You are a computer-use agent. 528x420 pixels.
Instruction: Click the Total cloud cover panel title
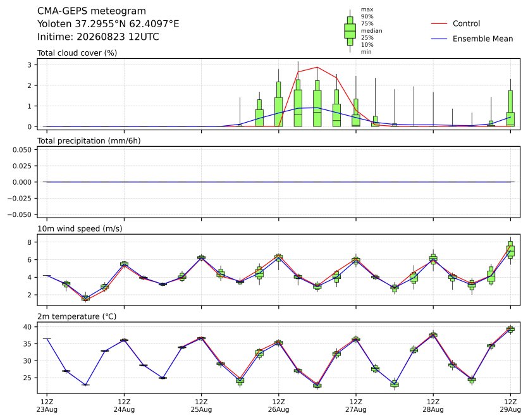pos(77,53)
